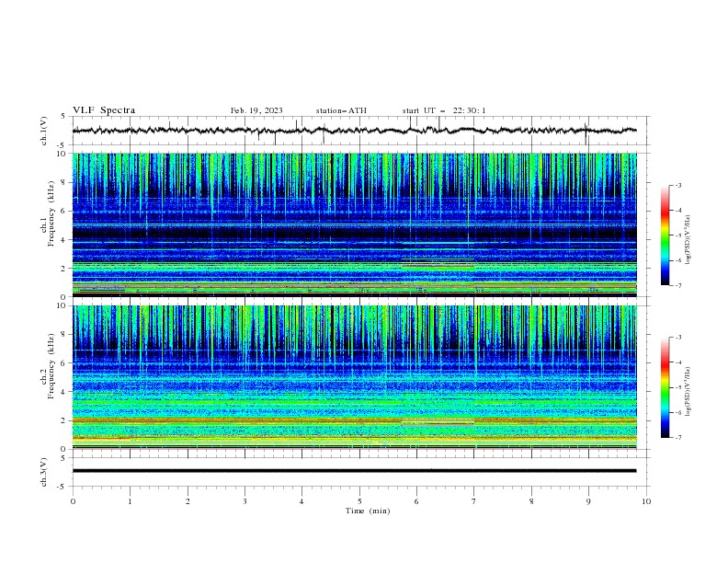The width and height of the screenshot is (728, 563).
Task: Click the "ch.1(V)" axis label
Action: pyautogui.click(x=44, y=131)
